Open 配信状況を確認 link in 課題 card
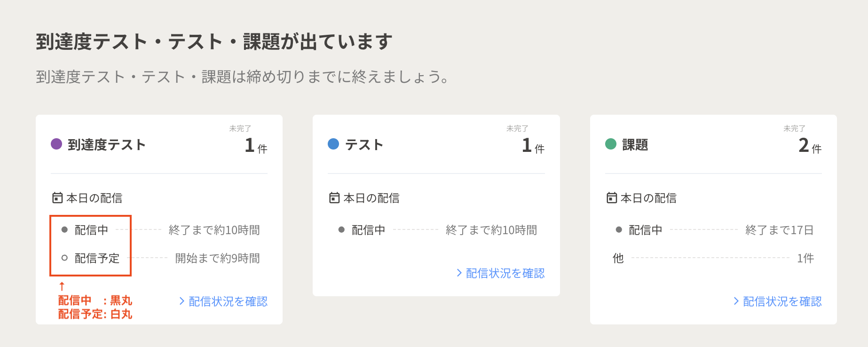Viewport: 868px width, 347px height. 782,301
